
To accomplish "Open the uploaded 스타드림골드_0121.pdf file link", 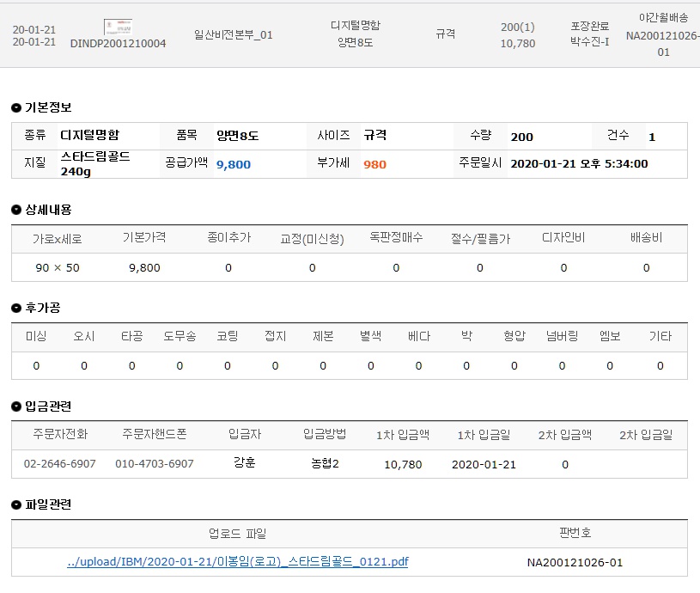I will point(237,562).
